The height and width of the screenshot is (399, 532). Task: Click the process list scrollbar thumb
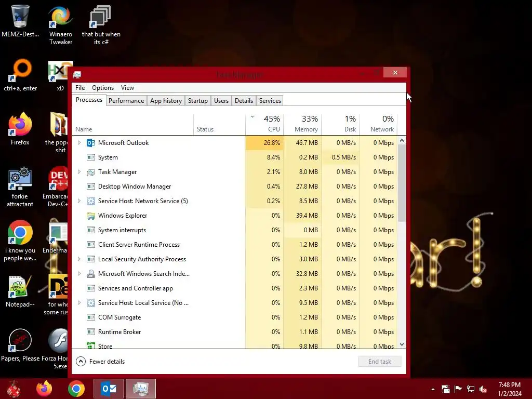tap(402, 183)
